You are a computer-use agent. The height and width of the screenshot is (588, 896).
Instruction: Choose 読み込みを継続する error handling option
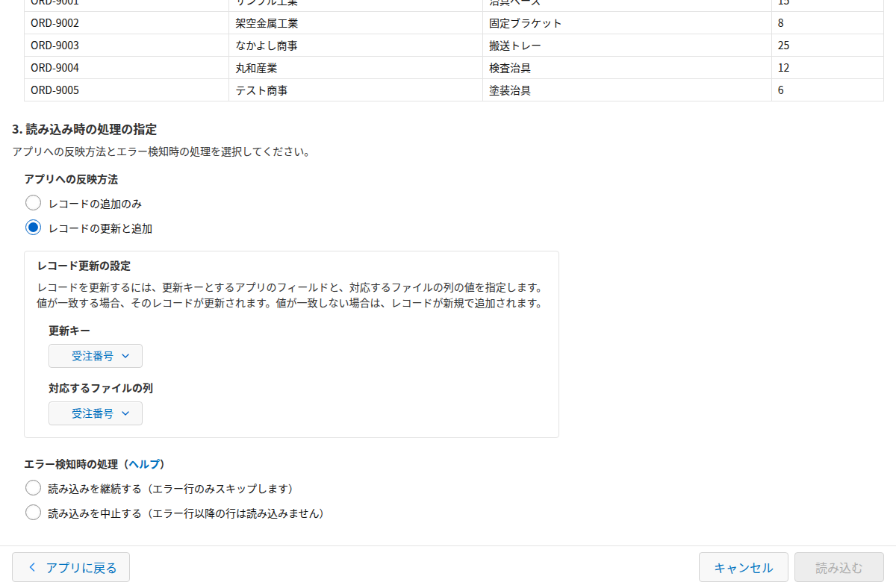coord(33,488)
